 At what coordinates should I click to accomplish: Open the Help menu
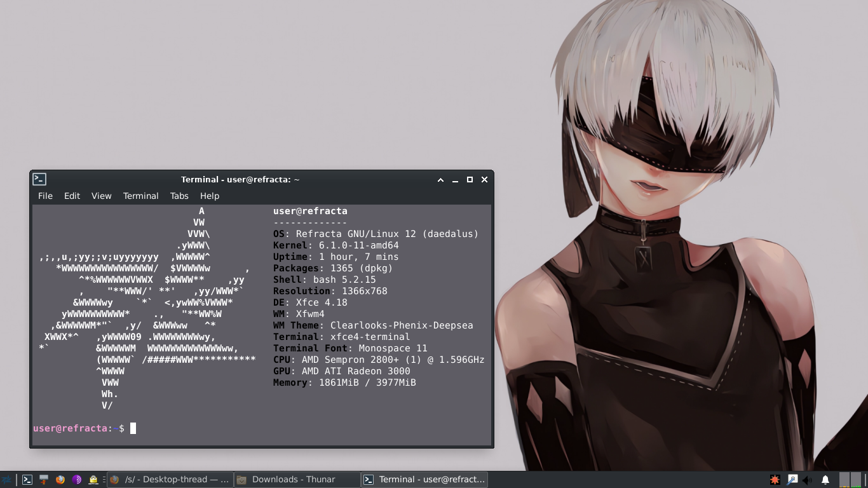[x=210, y=196]
